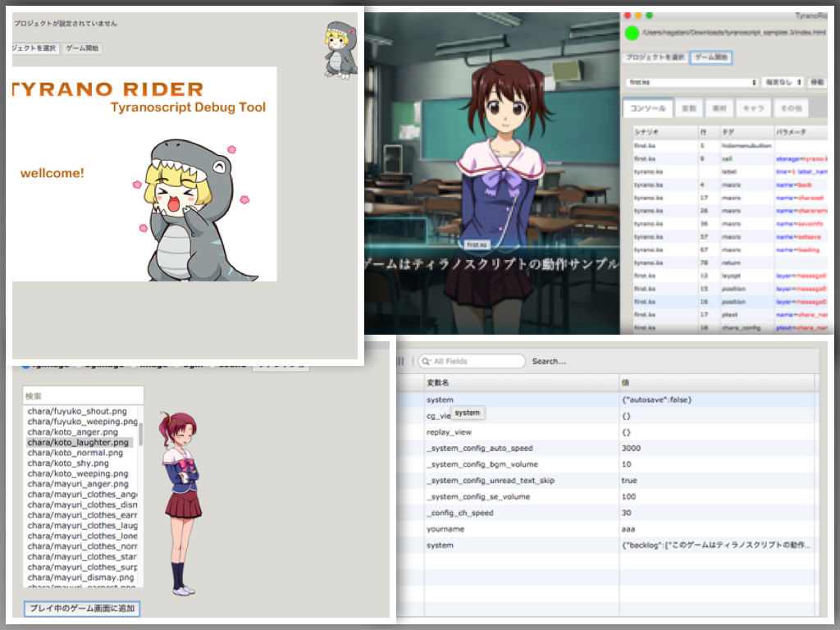This screenshot has height=630, width=840.
Task: Open the magnifier search options in All Fields
Action: pos(426,362)
